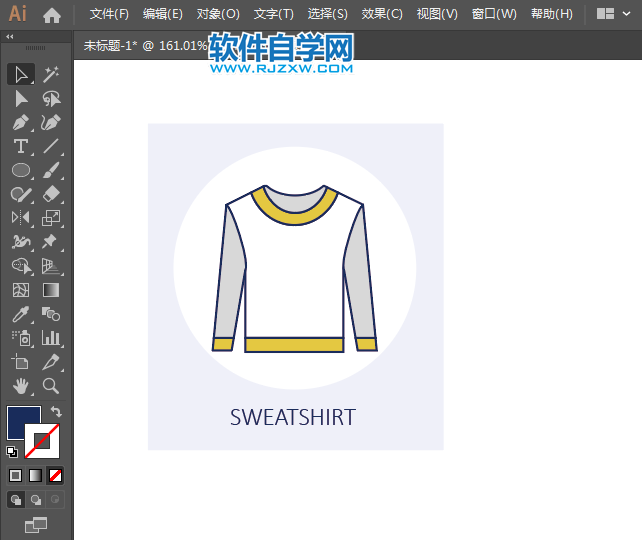Image resolution: width=642 pixels, height=540 pixels.
Task: Select the Line Segment tool
Action: [51, 146]
